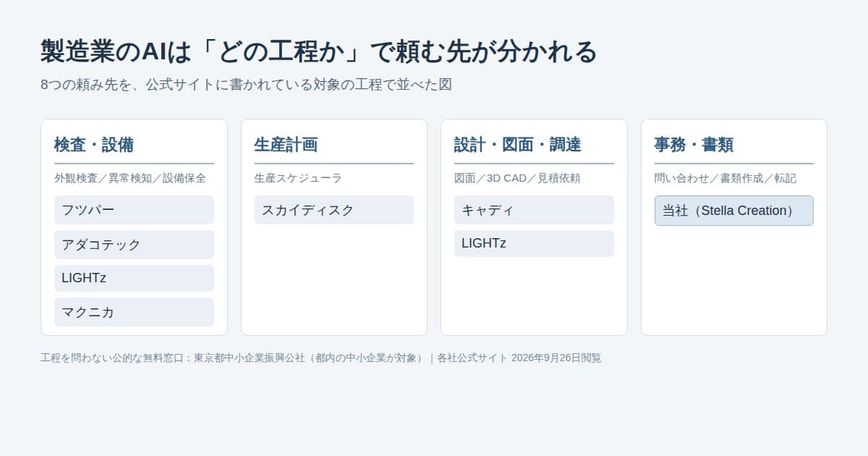Click the フツパー item
The image size is (868, 456).
coord(134,210)
